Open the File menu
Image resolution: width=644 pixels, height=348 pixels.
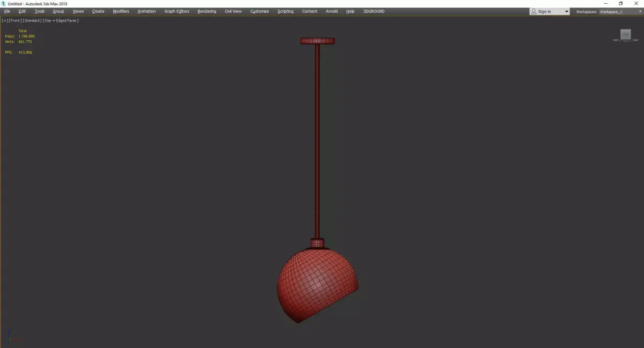pos(7,11)
